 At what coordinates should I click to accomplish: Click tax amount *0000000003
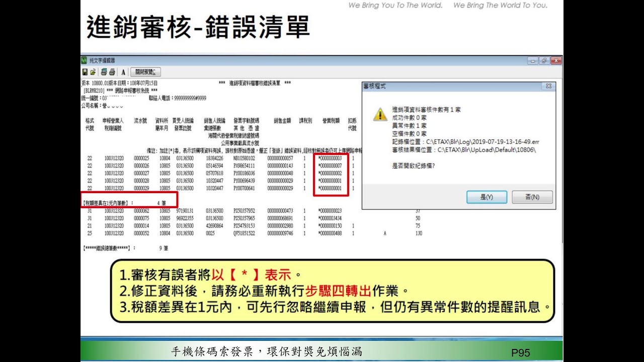330,158
